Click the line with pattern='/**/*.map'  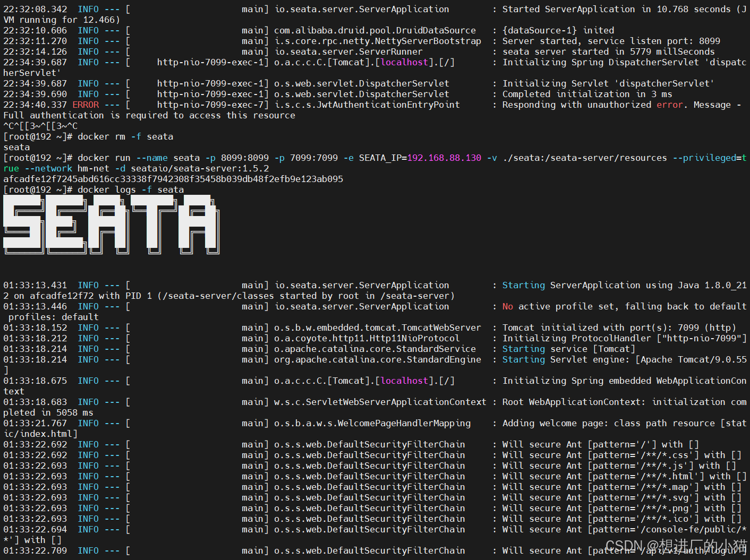tap(372, 487)
